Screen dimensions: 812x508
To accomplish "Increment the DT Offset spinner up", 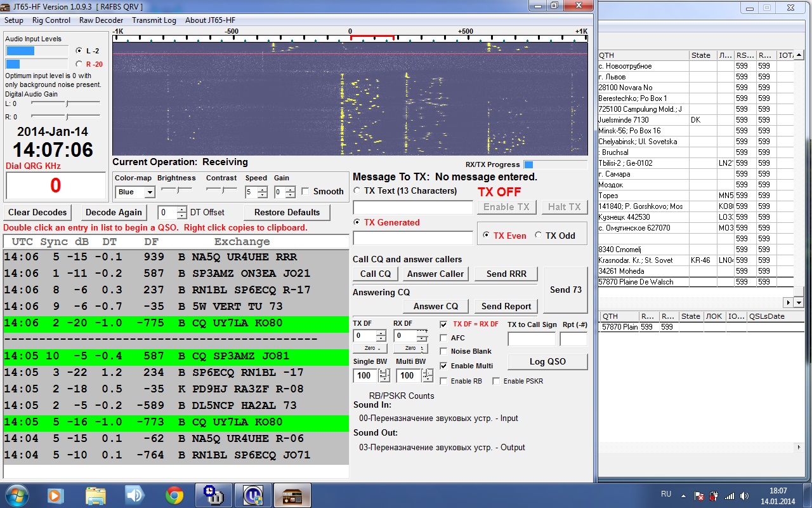I will point(182,209).
